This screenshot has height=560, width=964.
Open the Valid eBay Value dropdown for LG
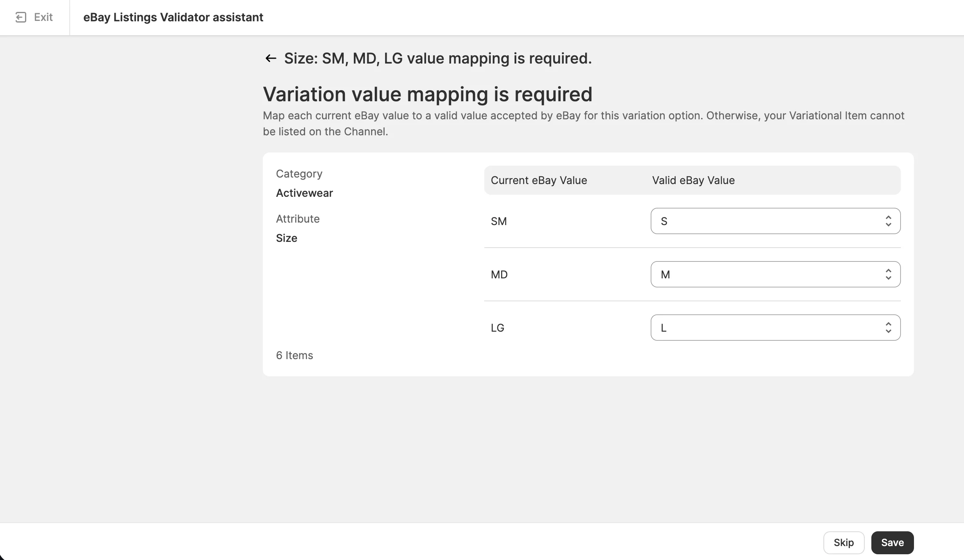tap(775, 328)
